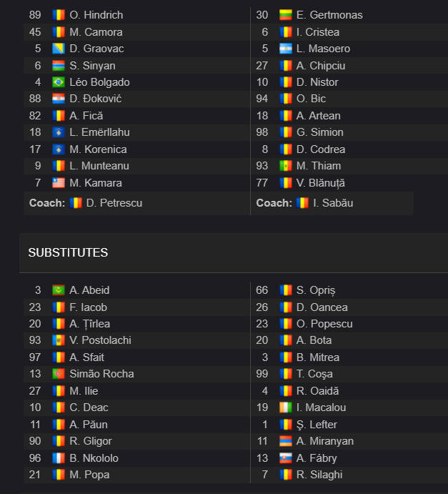This screenshot has height=494, width=448.
Task: Click the Lithuanian flag next to E. Gertmonas
Action: point(286,15)
